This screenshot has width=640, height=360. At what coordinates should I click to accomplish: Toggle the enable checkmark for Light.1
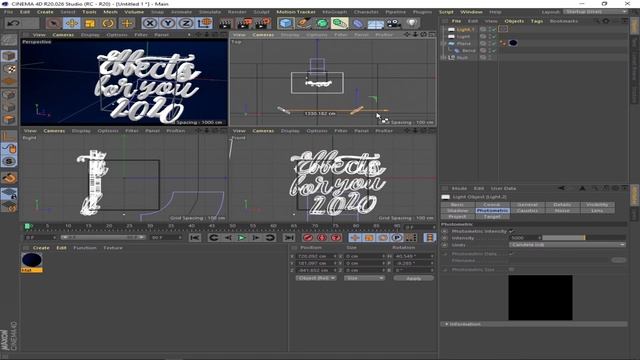[x=494, y=29]
